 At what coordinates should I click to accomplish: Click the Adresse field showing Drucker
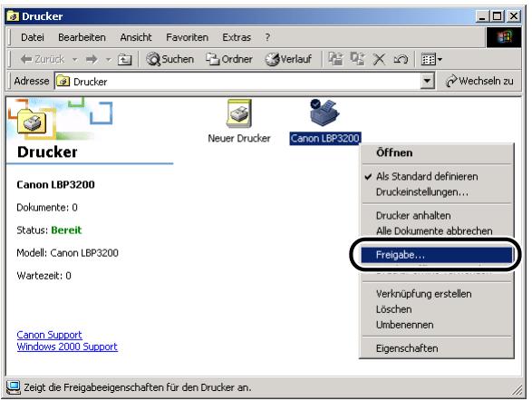tap(237, 82)
